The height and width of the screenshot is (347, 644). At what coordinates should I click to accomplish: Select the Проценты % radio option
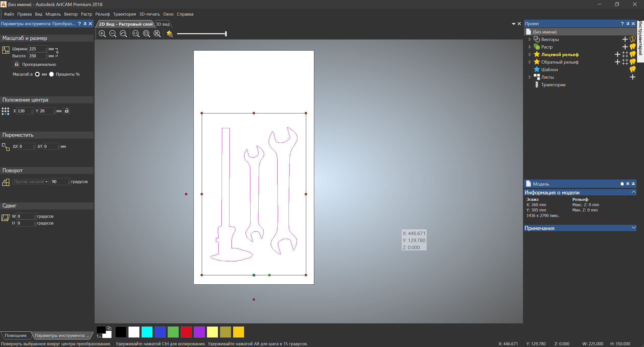pyautogui.click(x=52, y=74)
